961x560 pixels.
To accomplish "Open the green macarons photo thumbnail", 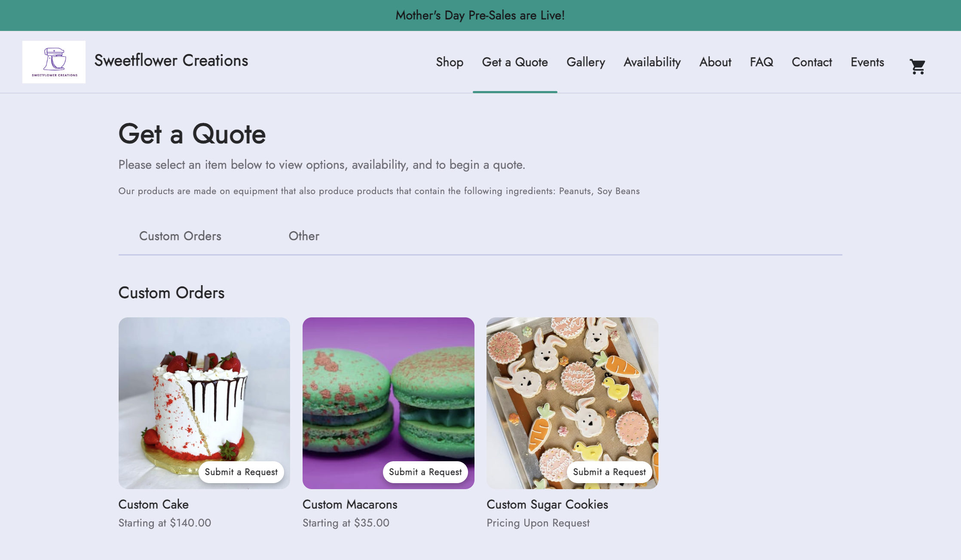I will 389,395.
